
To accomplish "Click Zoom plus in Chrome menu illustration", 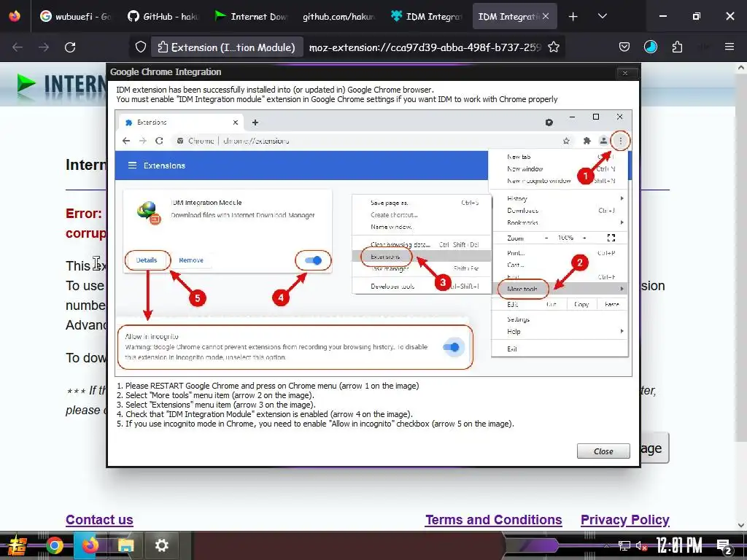I will point(584,238).
